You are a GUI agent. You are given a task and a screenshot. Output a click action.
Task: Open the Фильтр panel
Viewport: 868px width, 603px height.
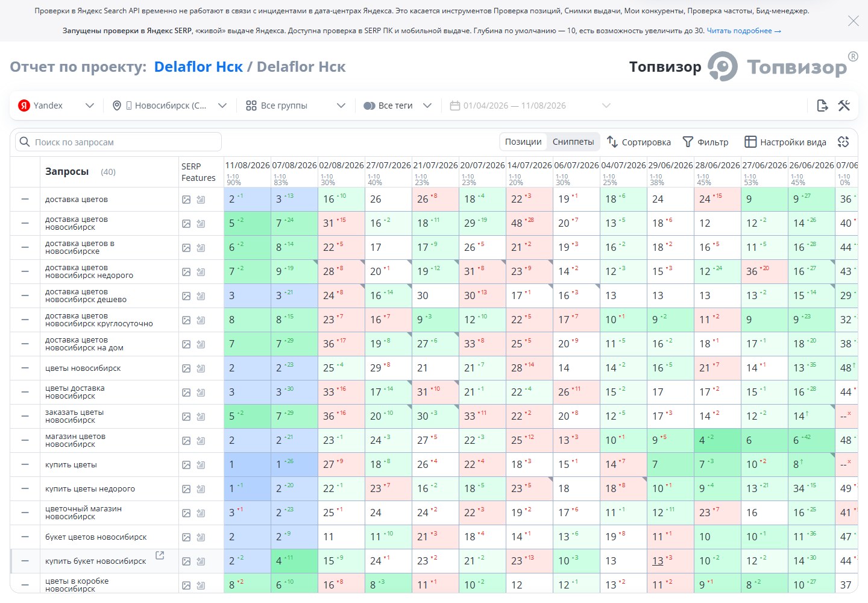coord(705,142)
